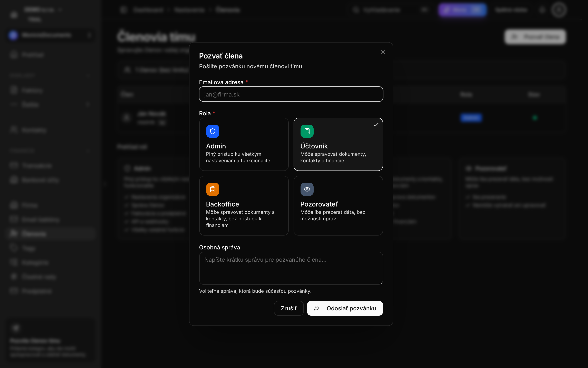Click the gray eye Pozorovateľ icon
Image resolution: width=588 pixels, height=368 pixels.
point(307,189)
